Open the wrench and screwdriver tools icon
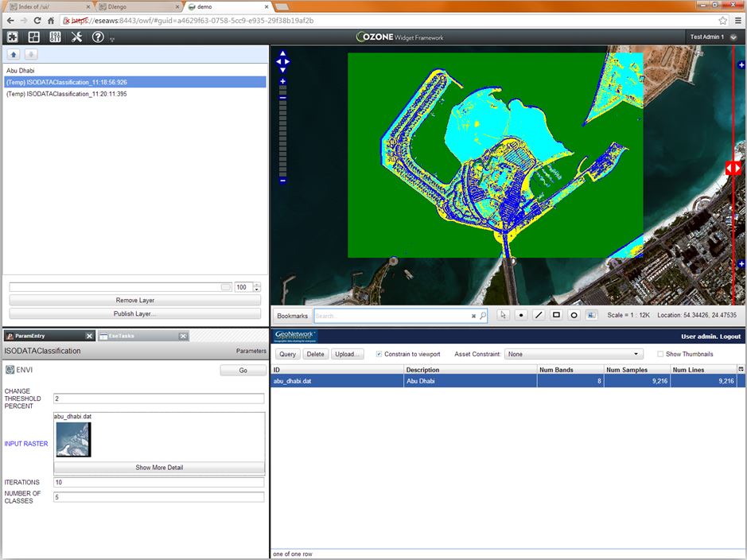Image resolution: width=747 pixels, height=560 pixels. [x=76, y=37]
